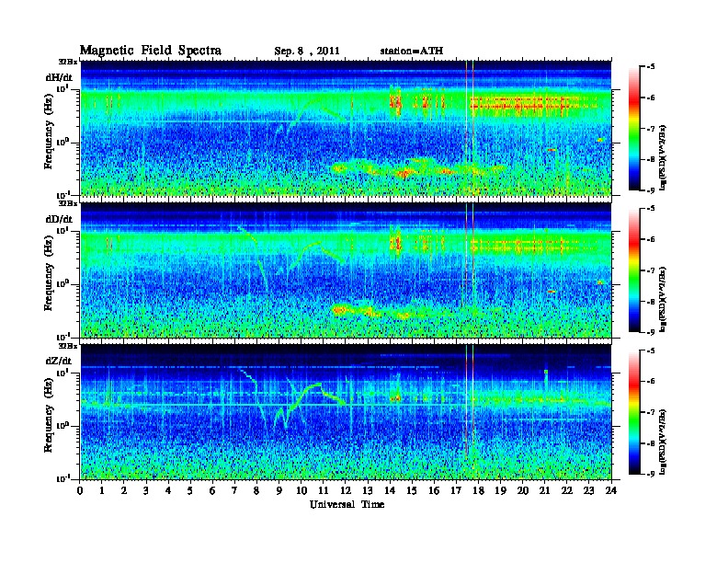Click the "17" hour tick label

[457, 491]
